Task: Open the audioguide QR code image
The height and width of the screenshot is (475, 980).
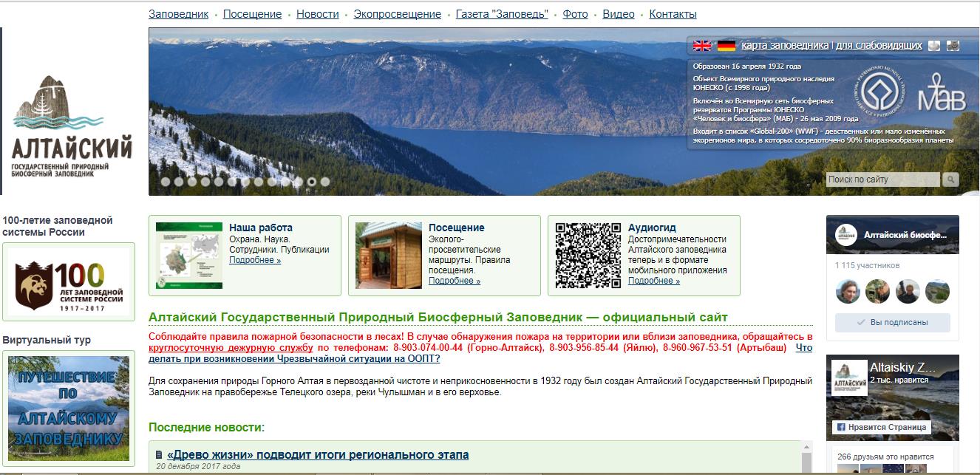Action: 588,255
